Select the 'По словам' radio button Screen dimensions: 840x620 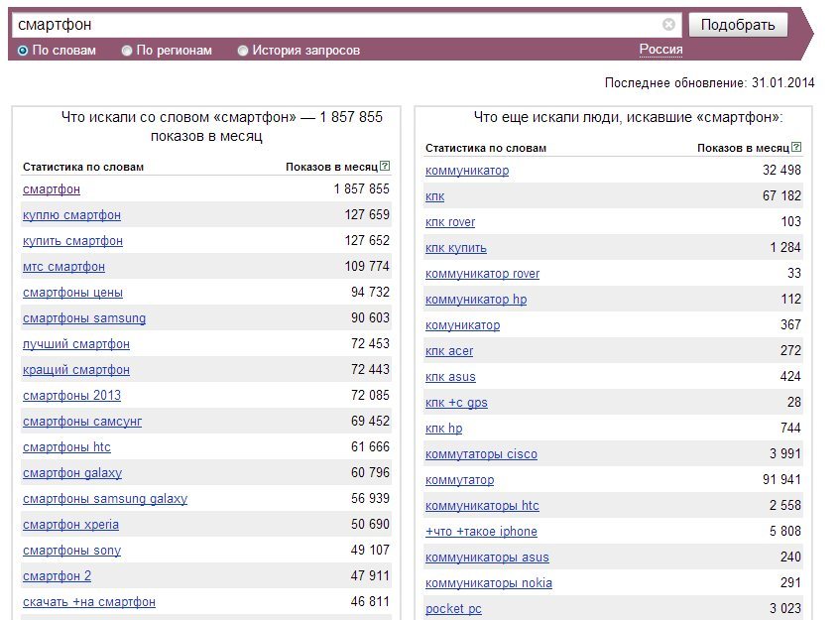tap(23, 51)
